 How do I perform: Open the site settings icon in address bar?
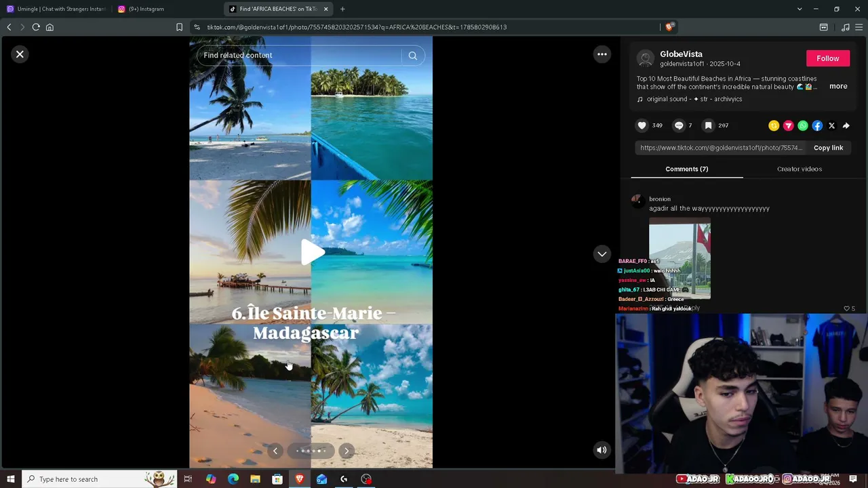tap(197, 27)
